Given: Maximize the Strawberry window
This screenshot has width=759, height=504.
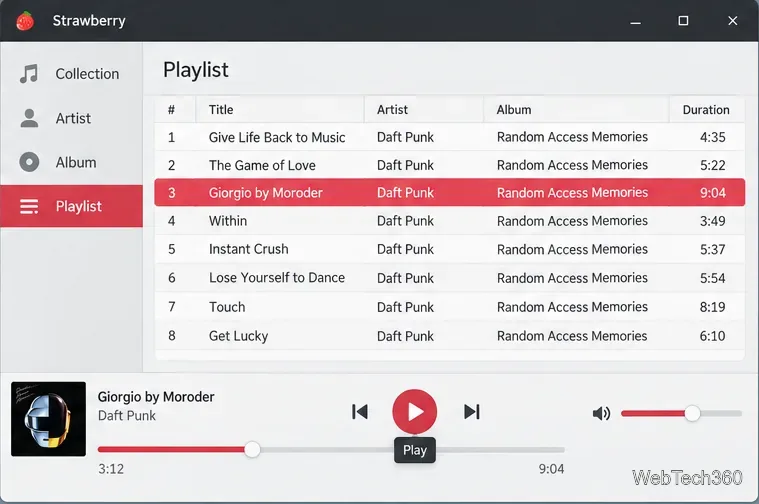Looking at the screenshot, I should [x=683, y=21].
